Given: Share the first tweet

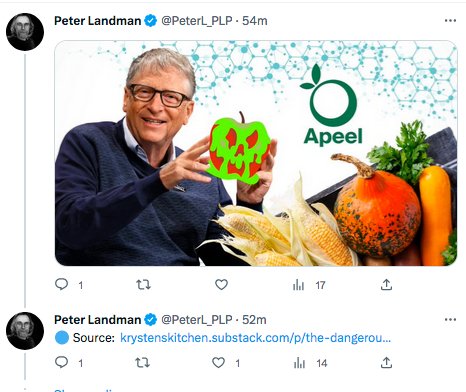Looking at the screenshot, I should pyautogui.click(x=386, y=285).
